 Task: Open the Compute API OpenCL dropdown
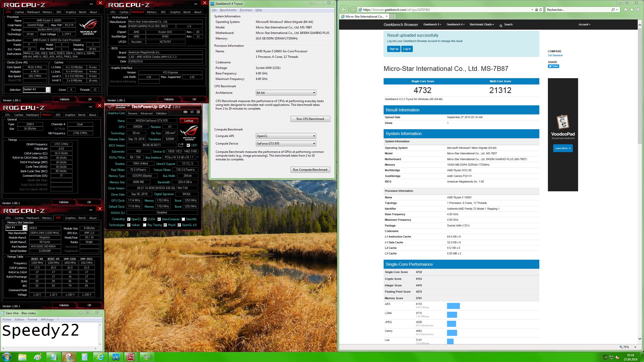click(286, 136)
